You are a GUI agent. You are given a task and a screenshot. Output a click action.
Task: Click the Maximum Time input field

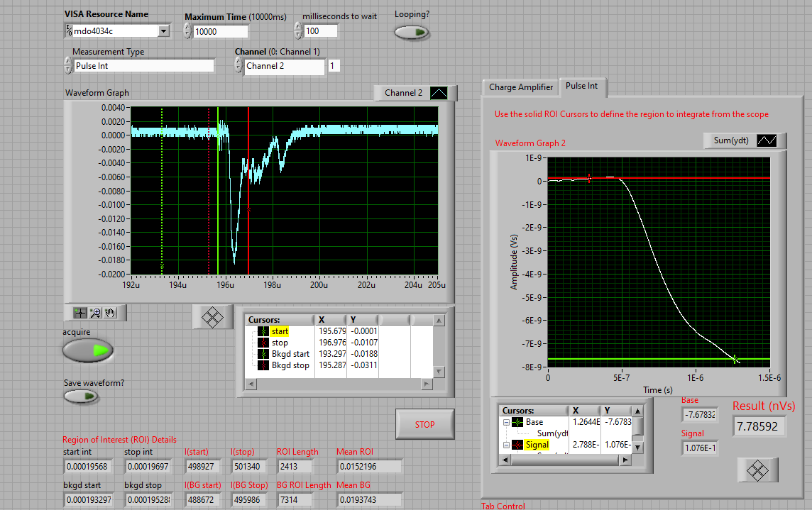click(x=220, y=31)
